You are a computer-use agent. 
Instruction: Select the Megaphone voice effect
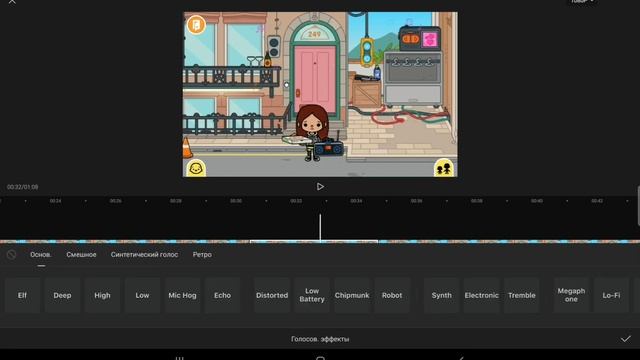(x=571, y=295)
